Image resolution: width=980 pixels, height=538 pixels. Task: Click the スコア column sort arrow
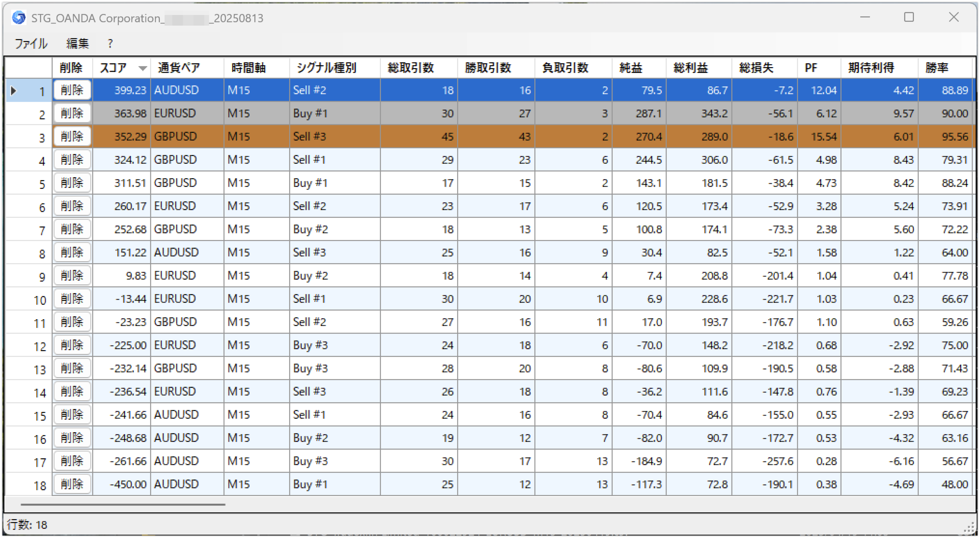(x=143, y=68)
